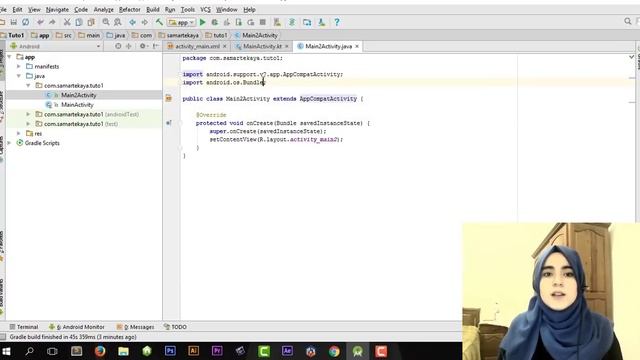Click the override gutter marker beside onCreate
This screenshot has height=360, width=640.
(x=169, y=123)
